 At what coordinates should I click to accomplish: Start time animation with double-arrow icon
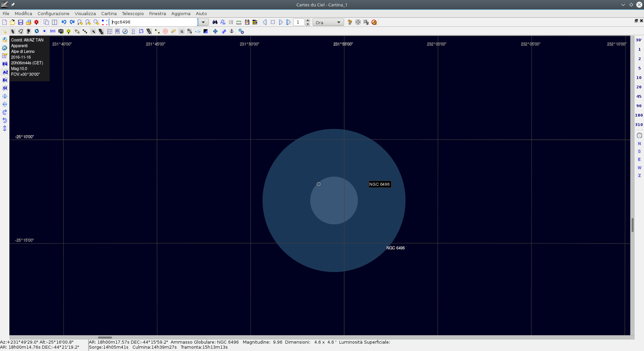tap(289, 22)
